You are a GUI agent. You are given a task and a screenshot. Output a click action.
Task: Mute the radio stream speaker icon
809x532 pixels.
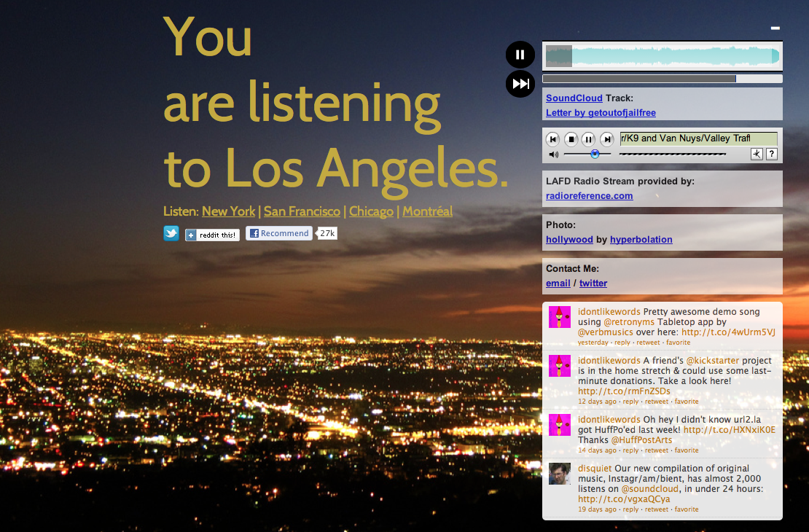click(x=552, y=154)
